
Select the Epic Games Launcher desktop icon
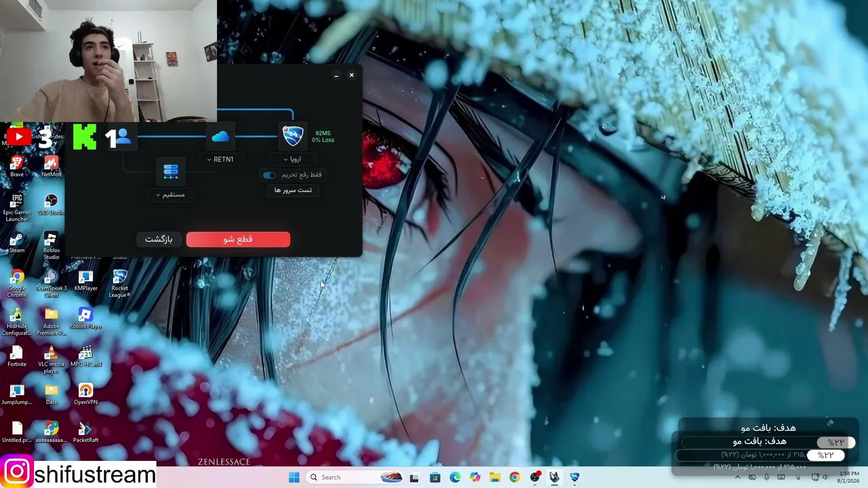point(17,207)
